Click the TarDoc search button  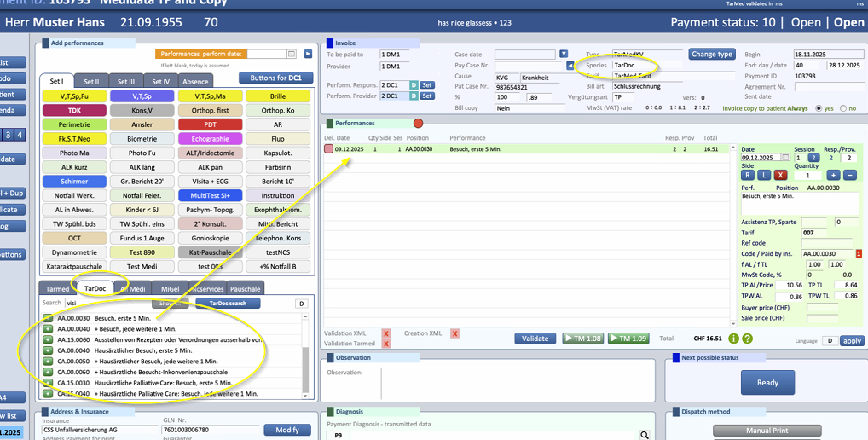pos(228,304)
